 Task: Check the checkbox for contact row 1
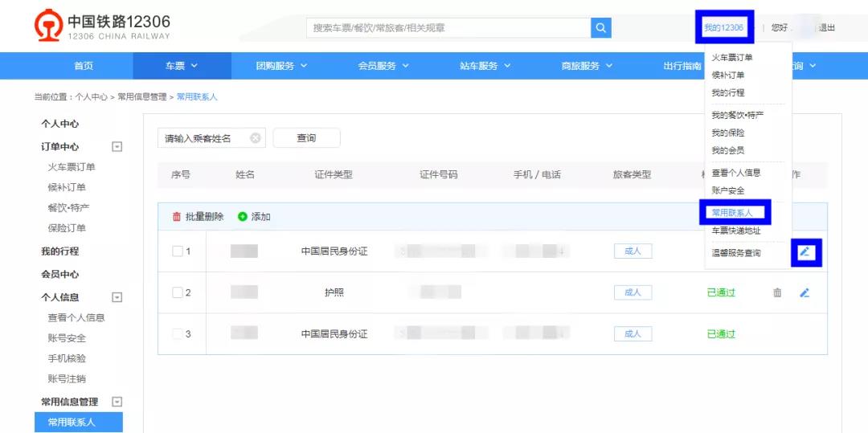(178, 251)
